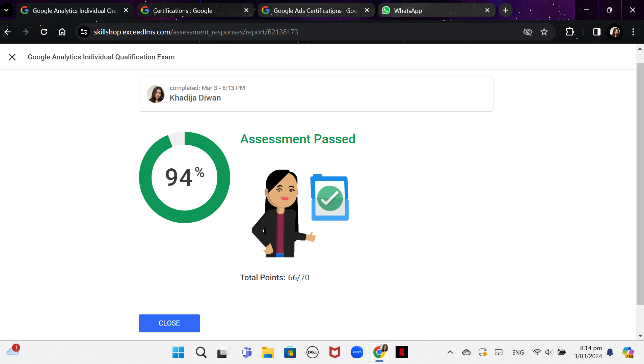Open a new browser tab
644x364 pixels.
[x=505, y=10]
